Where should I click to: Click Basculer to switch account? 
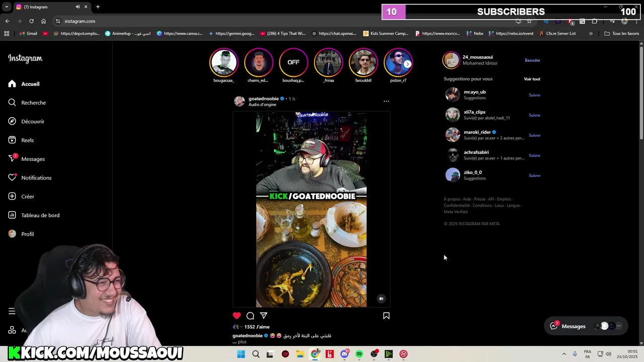(x=532, y=60)
